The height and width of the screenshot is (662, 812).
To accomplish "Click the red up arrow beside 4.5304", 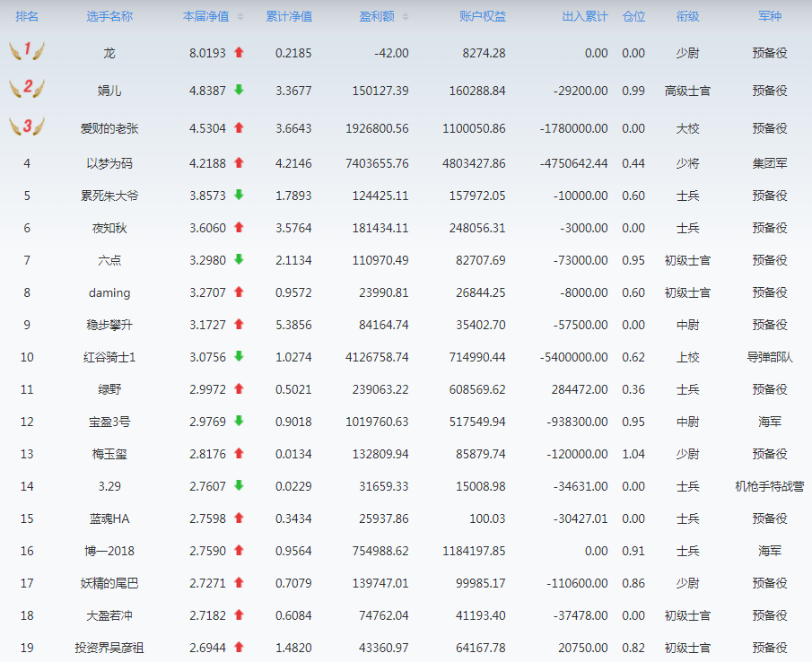I will pos(239,128).
